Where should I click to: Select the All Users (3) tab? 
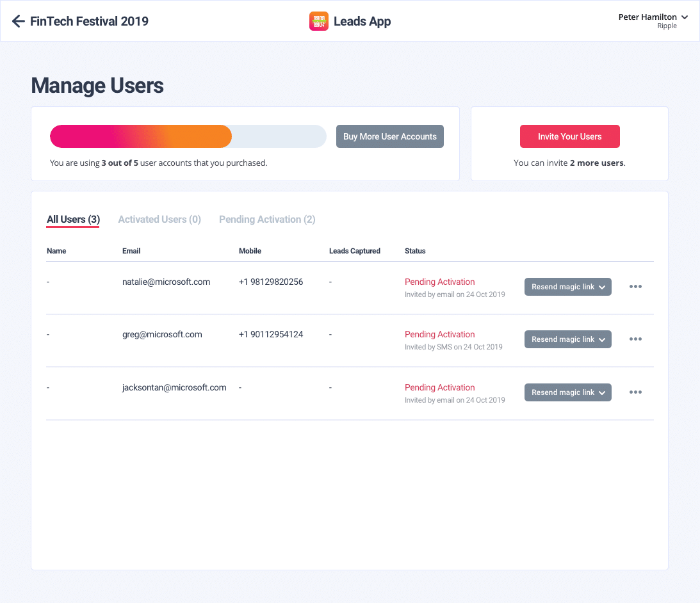point(73,220)
